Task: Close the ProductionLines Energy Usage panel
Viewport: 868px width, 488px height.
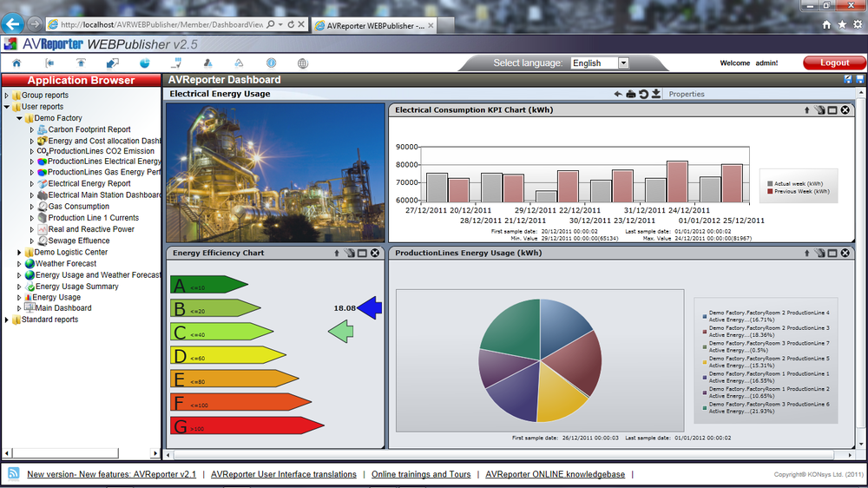Action: [845, 254]
